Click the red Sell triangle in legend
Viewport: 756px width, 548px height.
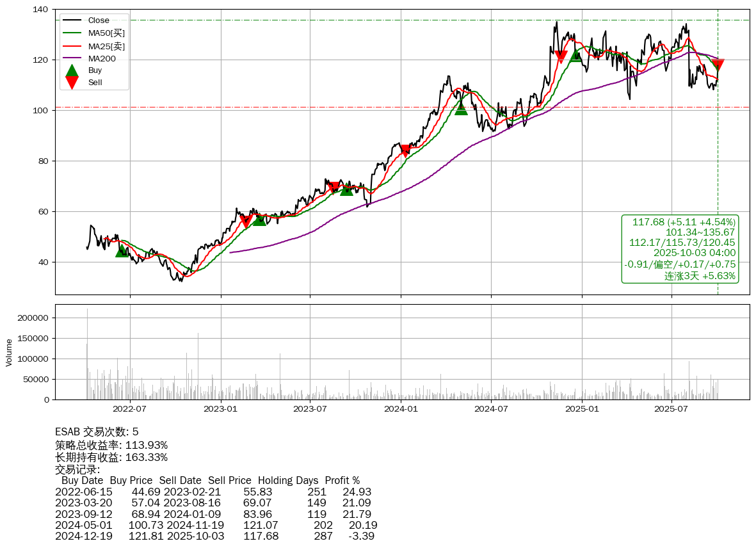72,82
